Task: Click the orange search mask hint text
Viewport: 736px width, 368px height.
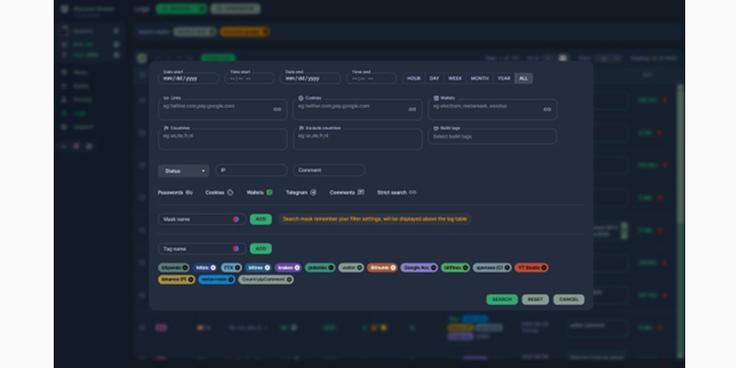Action: (375, 219)
